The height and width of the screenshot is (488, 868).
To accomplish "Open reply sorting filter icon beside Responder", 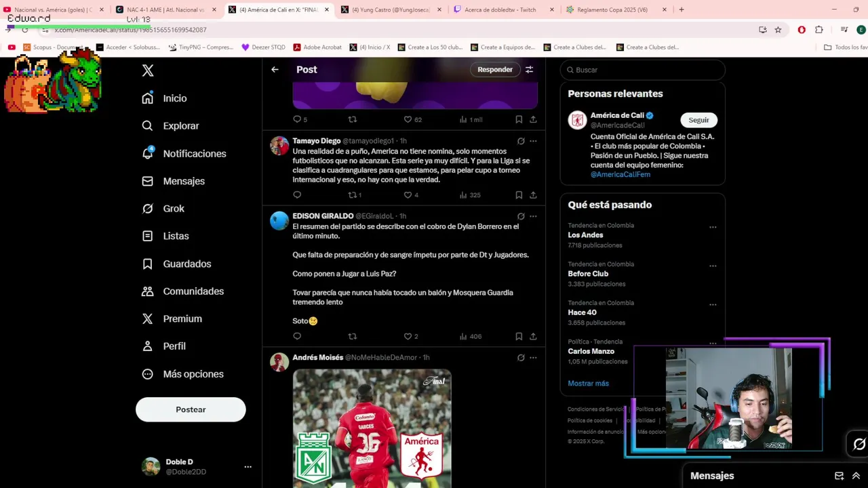I will coord(529,69).
